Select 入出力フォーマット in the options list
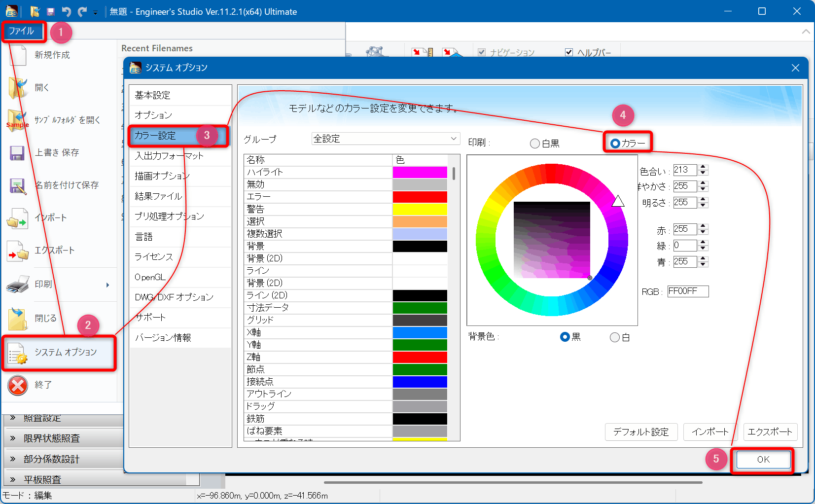Screen dimensions: 815x504 tap(180, 156)
